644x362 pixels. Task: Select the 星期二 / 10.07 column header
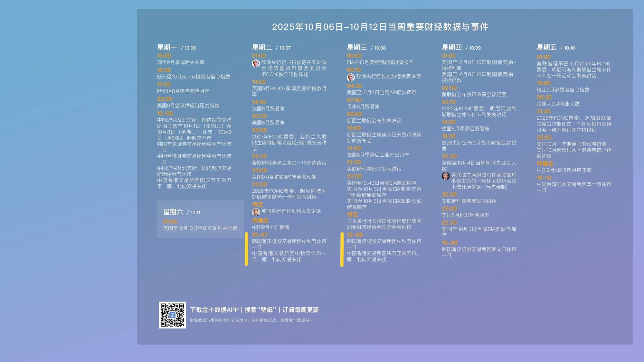point(271,48)
